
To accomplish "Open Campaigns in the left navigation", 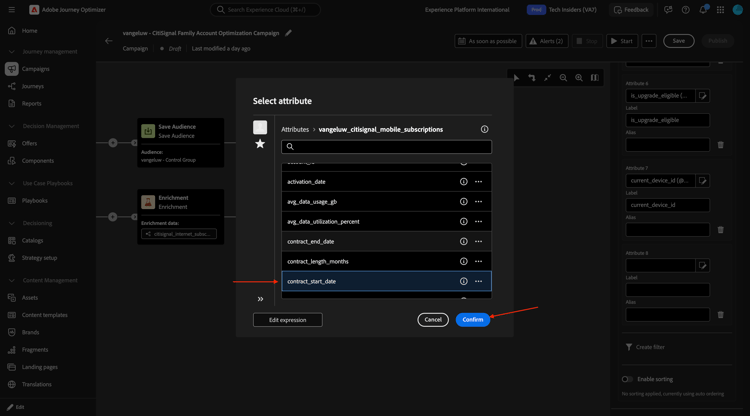I will 35,69.
